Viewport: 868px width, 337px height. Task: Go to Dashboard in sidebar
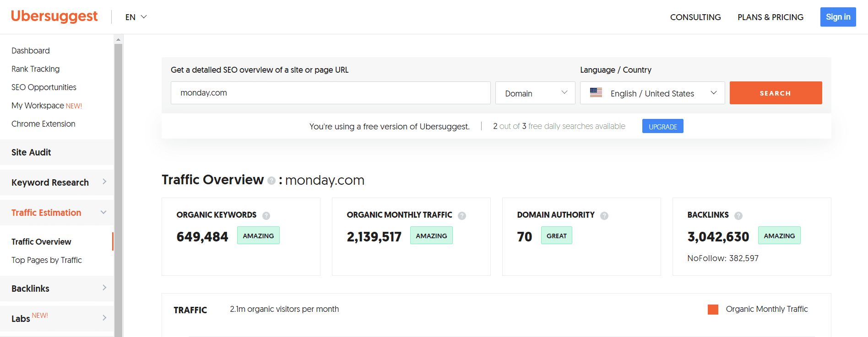(x=31, y=51)
